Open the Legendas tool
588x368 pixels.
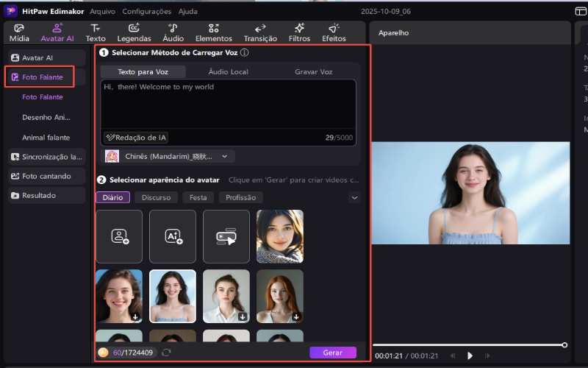[x=134, y=32]
